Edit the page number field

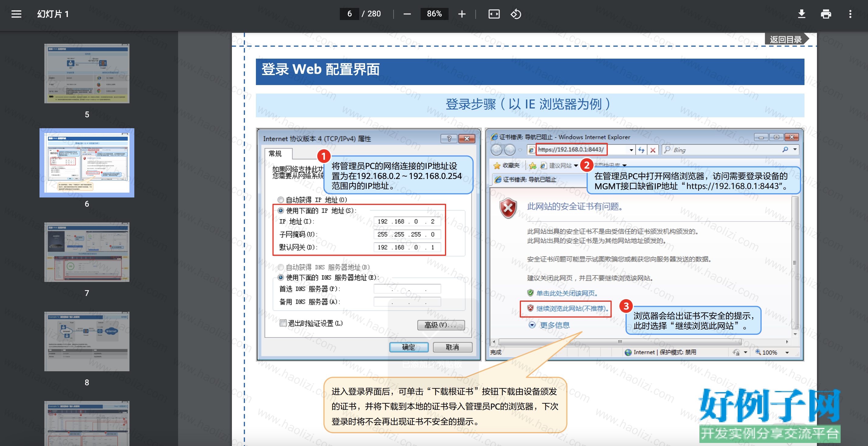(350, 14)
